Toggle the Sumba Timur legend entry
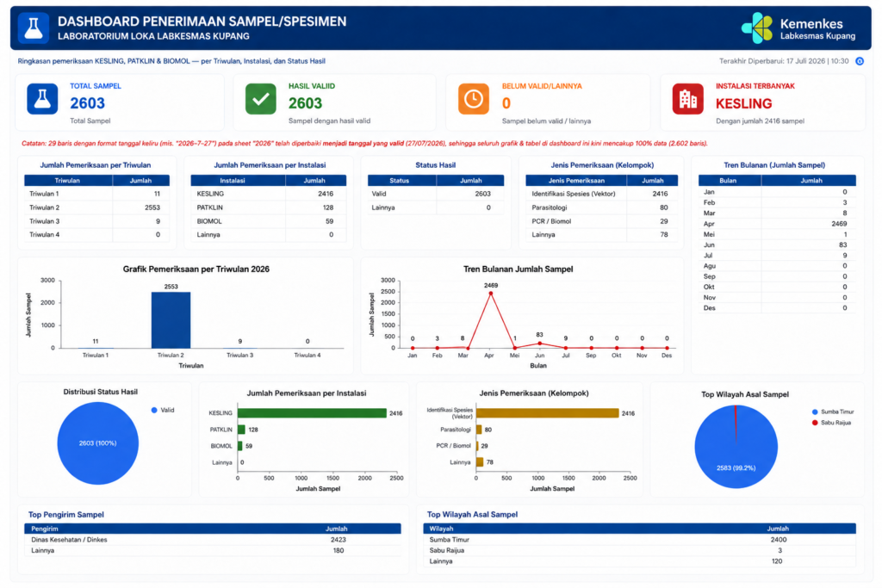The height and width of the screenshot is (588, 882). 833,412
